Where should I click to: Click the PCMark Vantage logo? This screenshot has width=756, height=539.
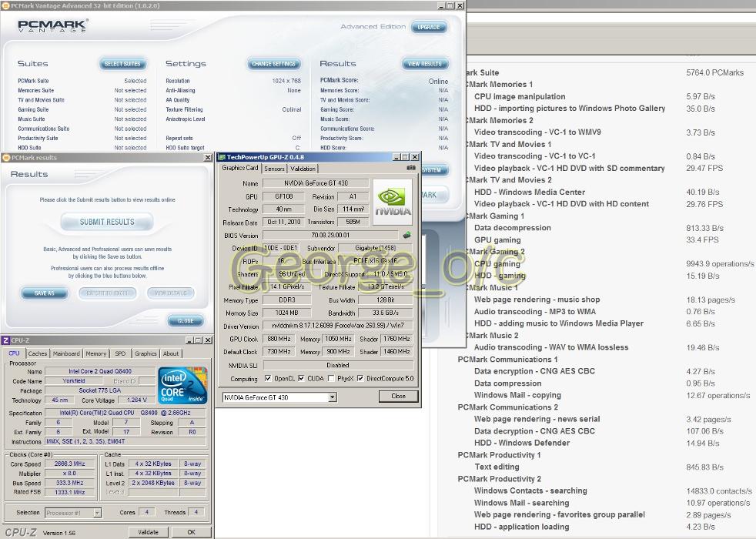52,25
